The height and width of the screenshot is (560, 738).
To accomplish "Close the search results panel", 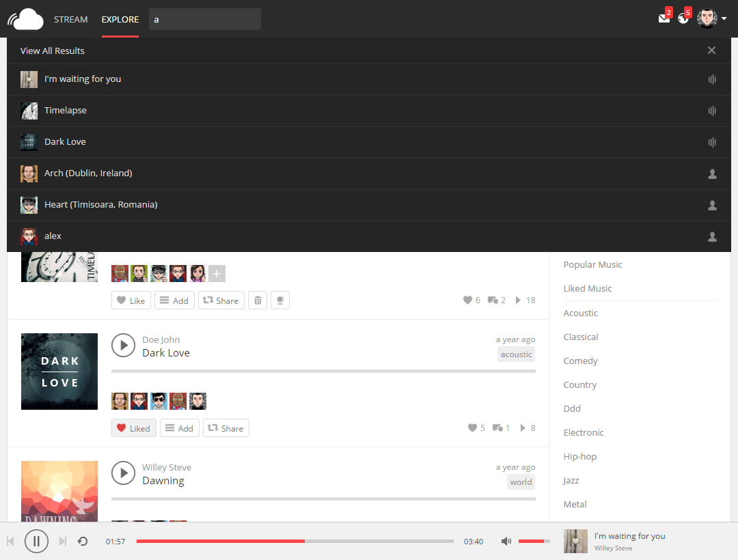I will 711,51.
